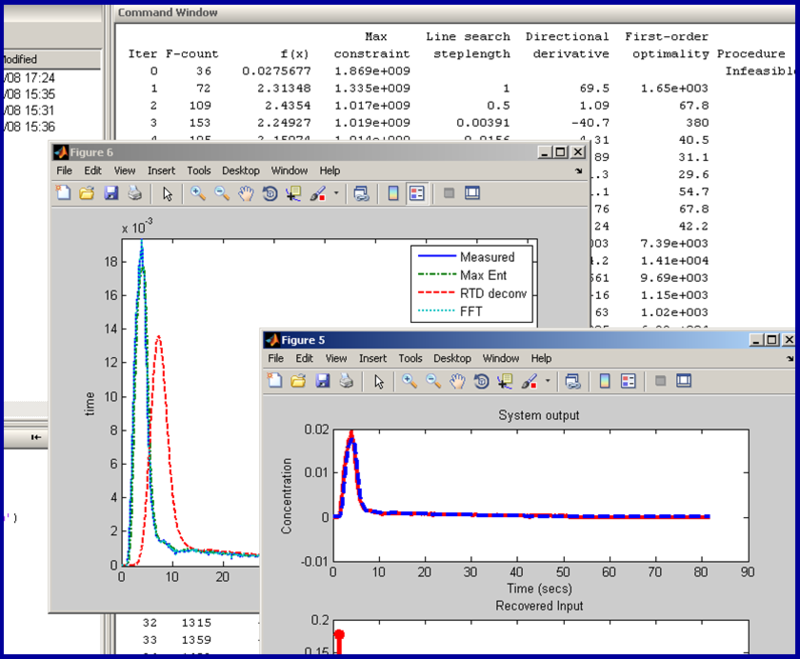800x659 pixels.
Task: Click Print icon in Figure 6 toolbar
Action: coord(135,193)
